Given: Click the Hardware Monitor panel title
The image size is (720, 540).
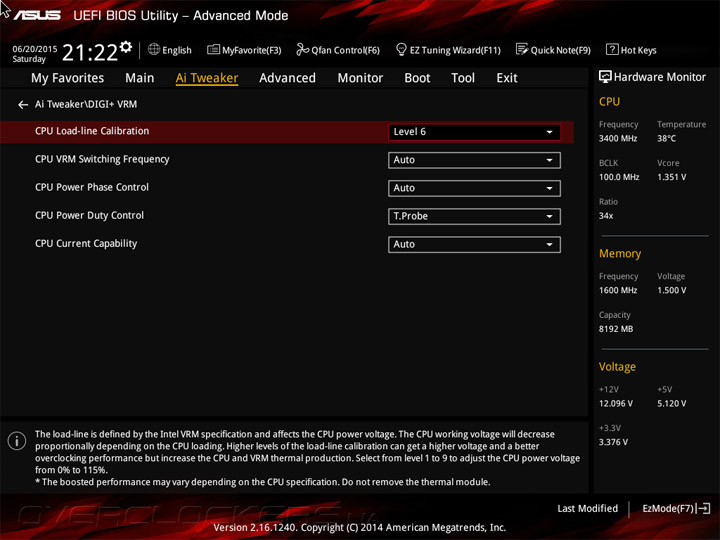Looking at the screenshot, I should 659,77.
